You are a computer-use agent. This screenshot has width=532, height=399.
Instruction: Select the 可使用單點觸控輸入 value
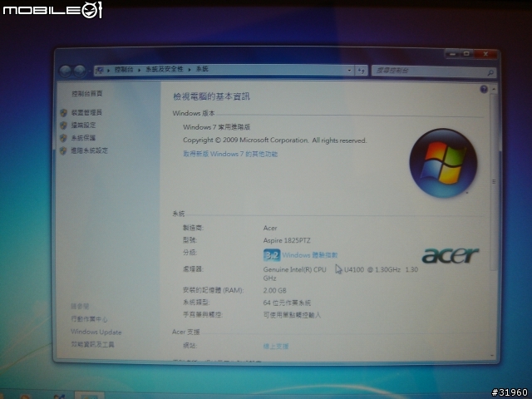(x=292, y=315)
